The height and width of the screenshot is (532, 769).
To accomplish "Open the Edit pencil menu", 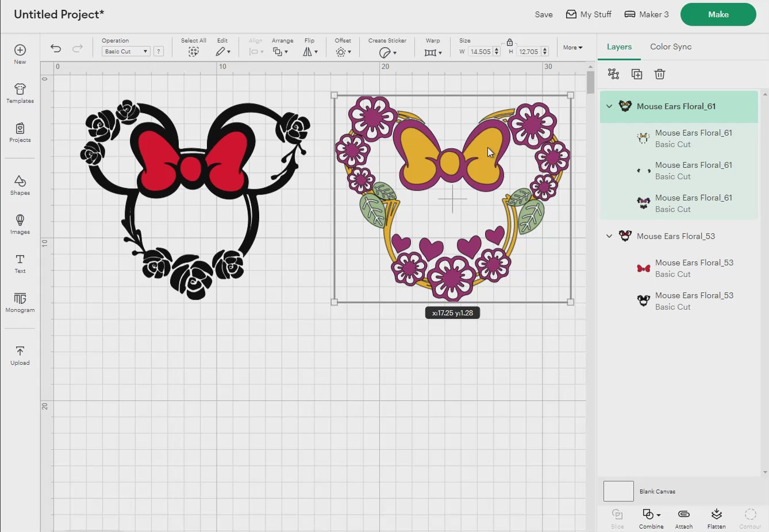I will coord(223,52).
